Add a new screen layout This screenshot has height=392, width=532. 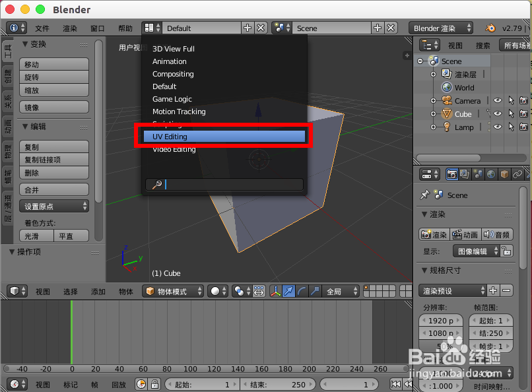coord(248,28)
